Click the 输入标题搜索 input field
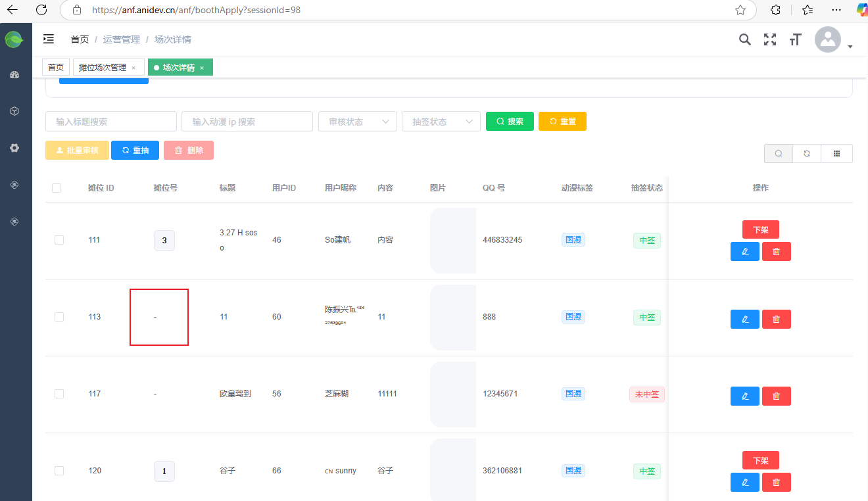 tap(111, 122)
